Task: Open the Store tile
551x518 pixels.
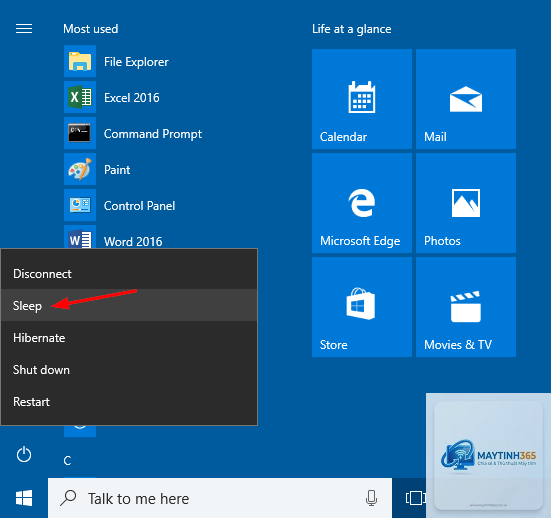Action: 362,307
